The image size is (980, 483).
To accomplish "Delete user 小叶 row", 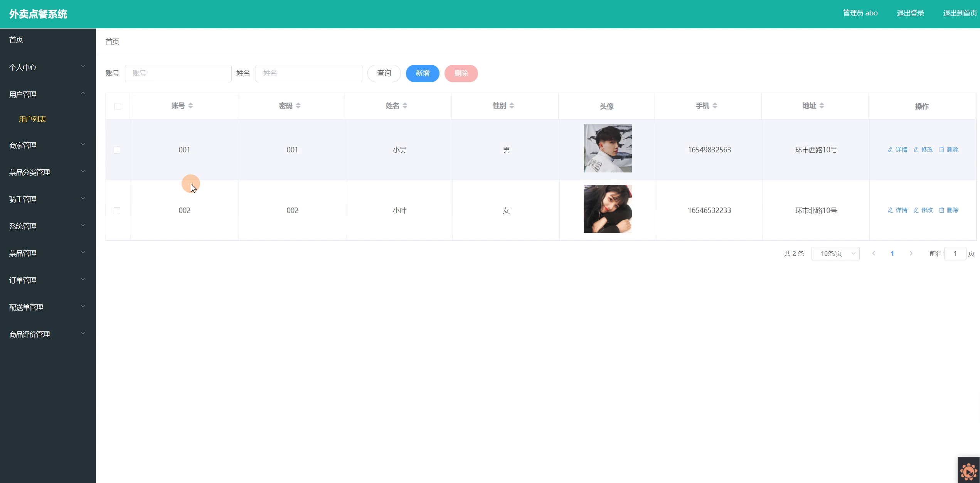I will (x=948, y=210).
